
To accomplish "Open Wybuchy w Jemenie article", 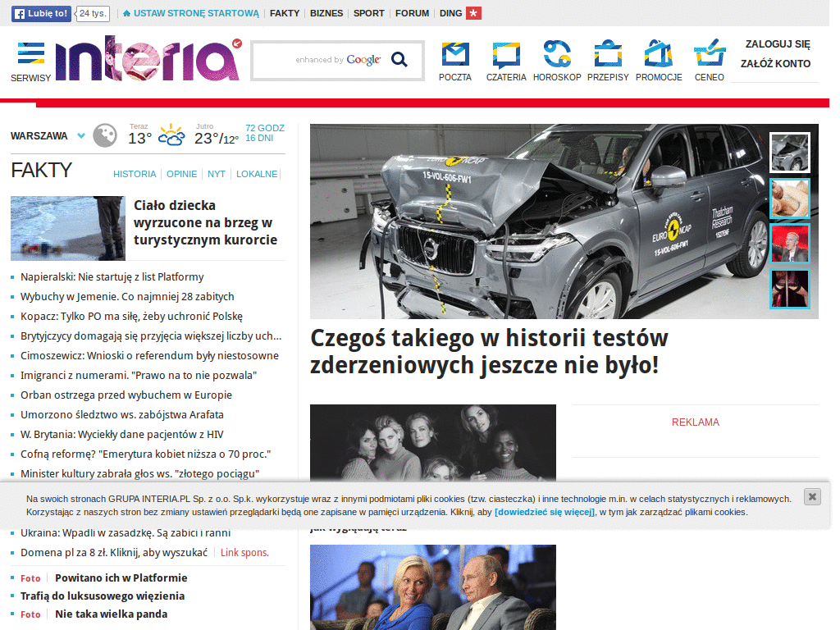I will pos(127,297).
